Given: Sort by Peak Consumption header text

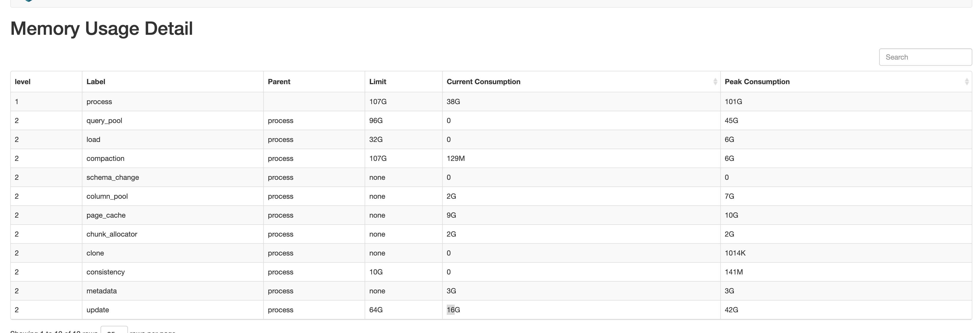Looking at the screenshot, I should coord(757,82).
